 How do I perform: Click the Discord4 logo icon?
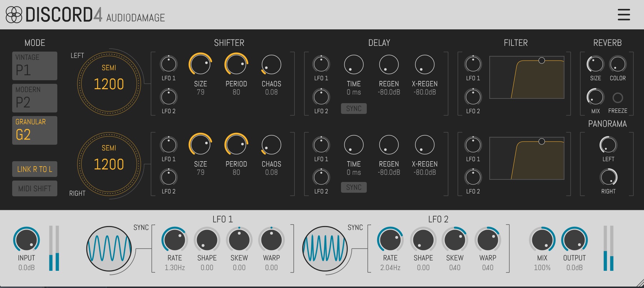click(14, 15)
